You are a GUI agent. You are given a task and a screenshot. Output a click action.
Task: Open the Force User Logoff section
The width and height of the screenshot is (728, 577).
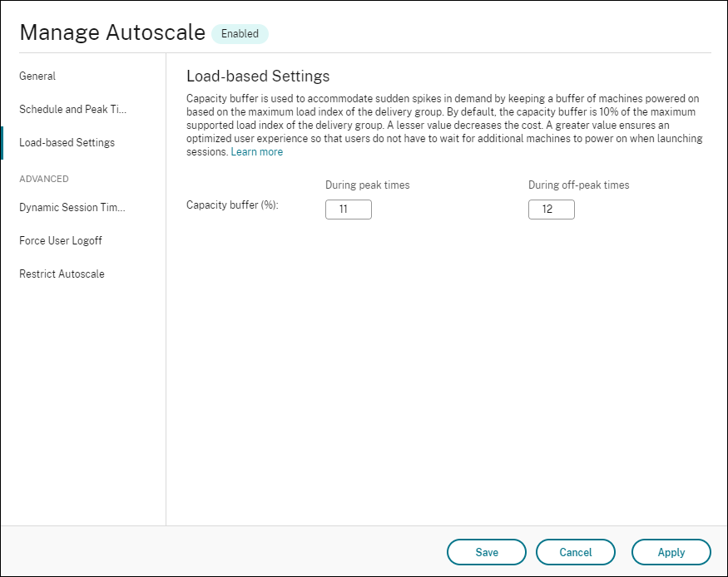click(60, 240)
